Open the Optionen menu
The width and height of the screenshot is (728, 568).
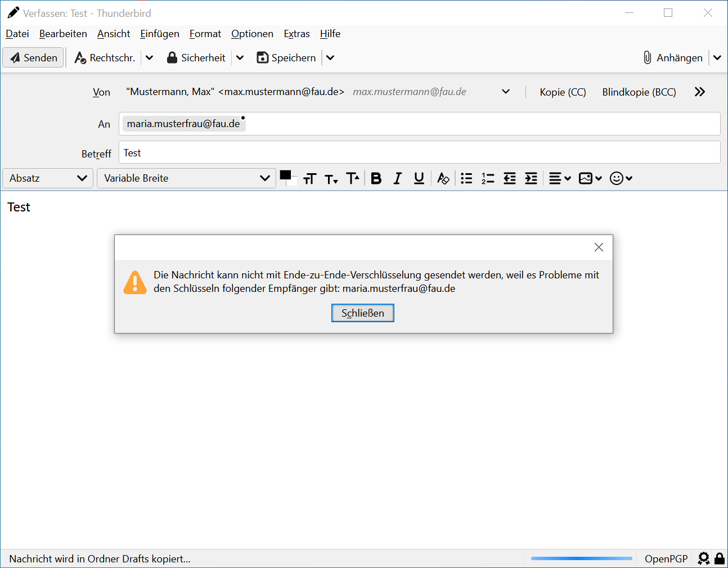pyautogui.click(x=252, y=34)
